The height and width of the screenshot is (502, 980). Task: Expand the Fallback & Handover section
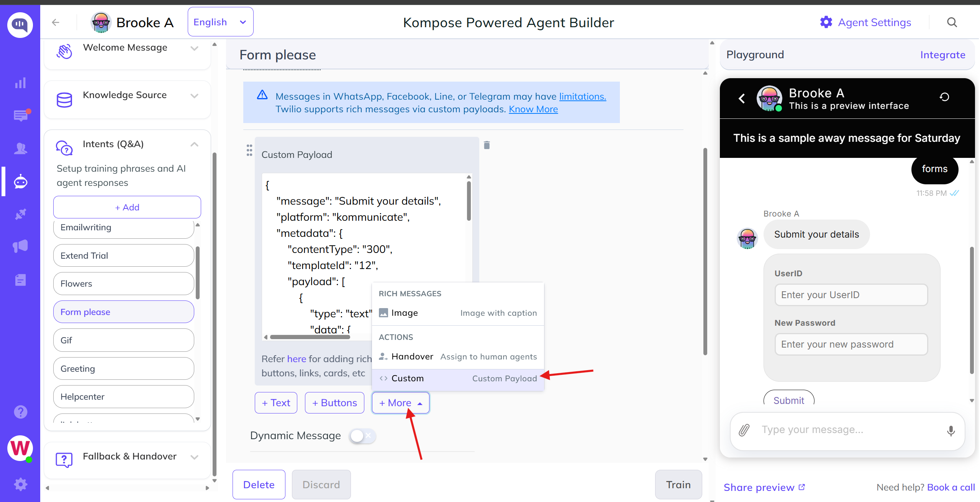[194, 457]
